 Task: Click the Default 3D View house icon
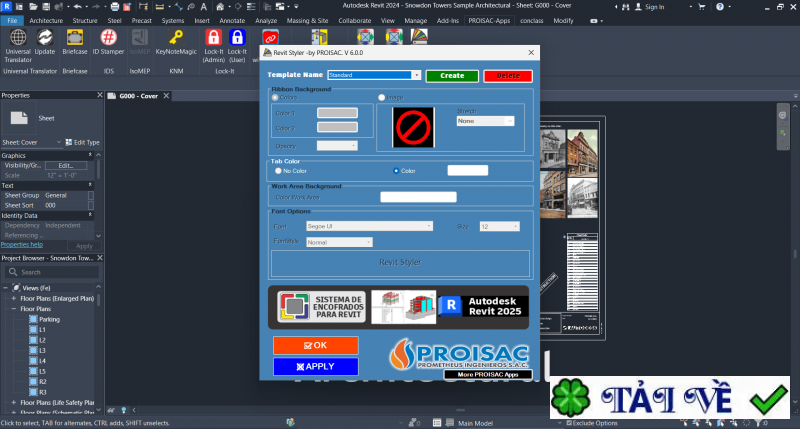tap(220, 7)
